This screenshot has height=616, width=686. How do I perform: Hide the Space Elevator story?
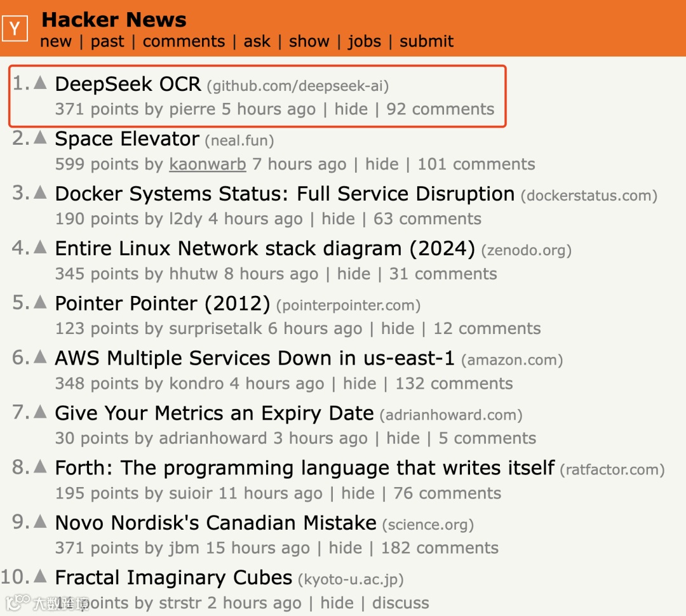(x=382, y=164)
